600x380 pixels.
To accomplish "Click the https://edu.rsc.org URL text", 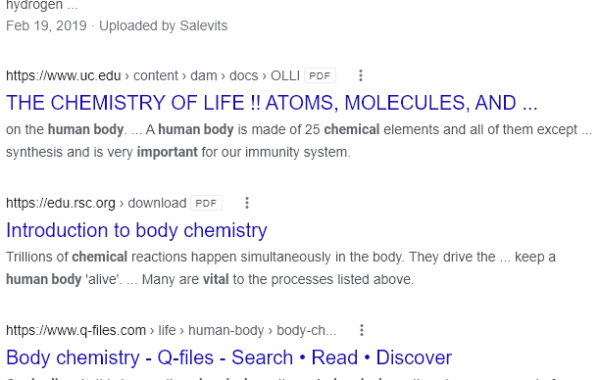I will (60, 203).
